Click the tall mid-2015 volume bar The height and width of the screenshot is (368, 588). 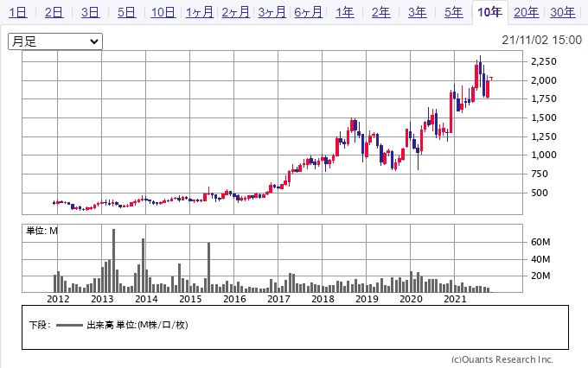[209, 268]
